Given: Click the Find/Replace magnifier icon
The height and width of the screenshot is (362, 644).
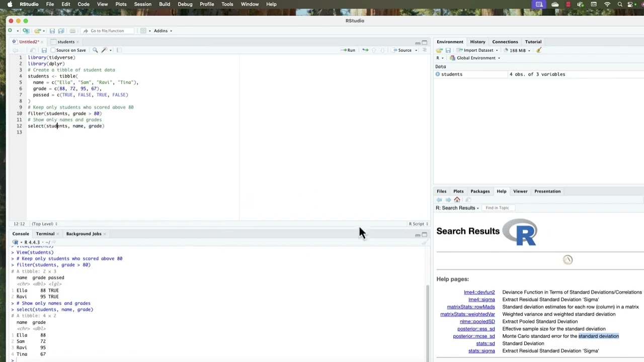Looking at the screenshot, I should coord(95,50).
